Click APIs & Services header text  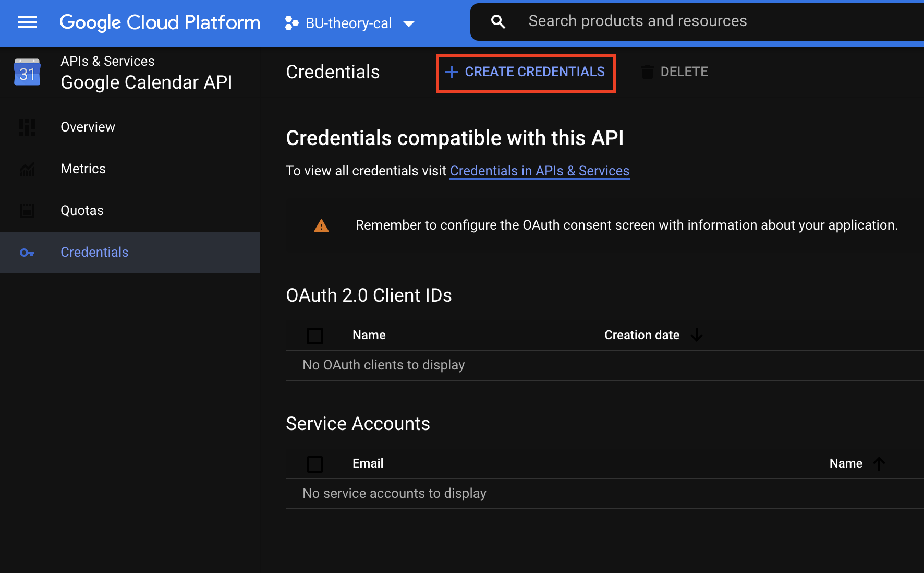point(107,61)
